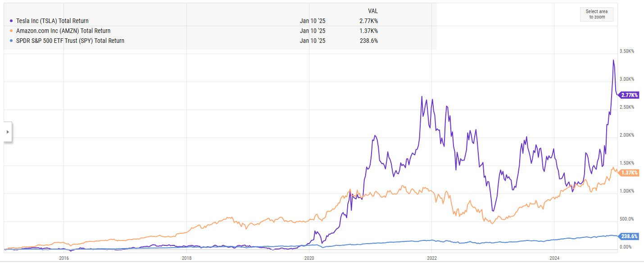Click the 2024 x-axis label
This screenshot has height=263, width=644.
[554, 258]
